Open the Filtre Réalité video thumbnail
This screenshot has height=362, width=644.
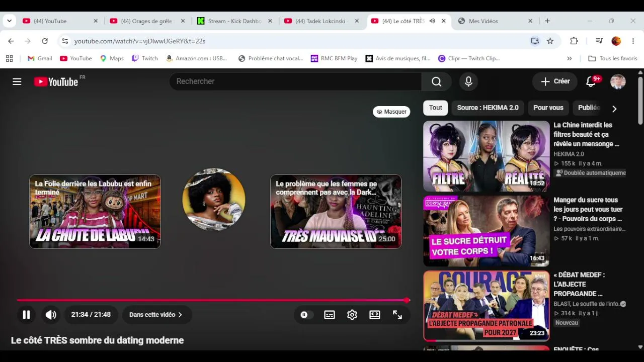pyautogui.click(x=487, y=156)
